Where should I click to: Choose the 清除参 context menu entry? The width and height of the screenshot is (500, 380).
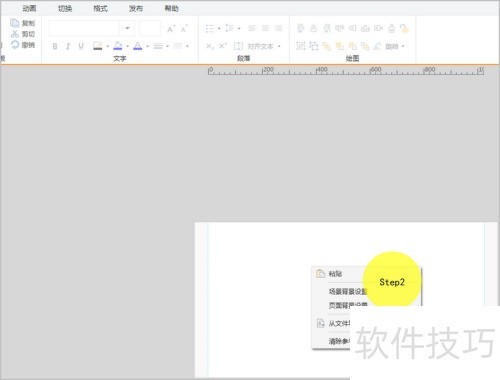tap(339, 341)
